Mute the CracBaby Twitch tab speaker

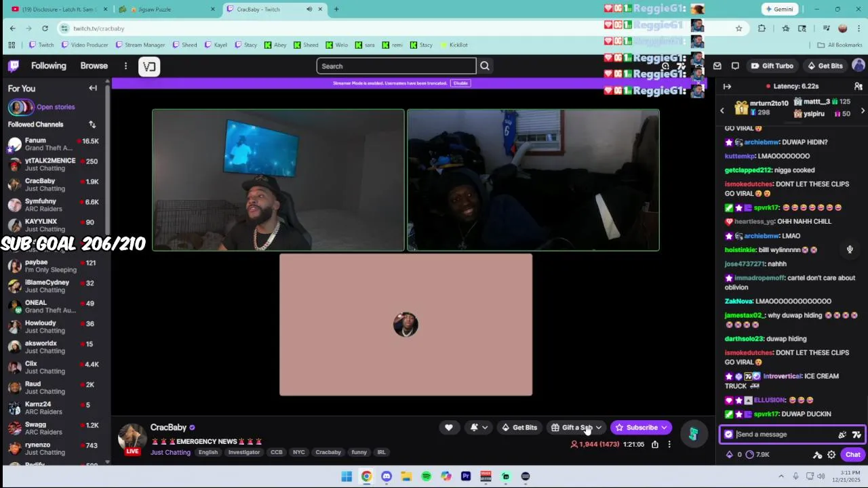pyautogui.click(x=309, y=9)
